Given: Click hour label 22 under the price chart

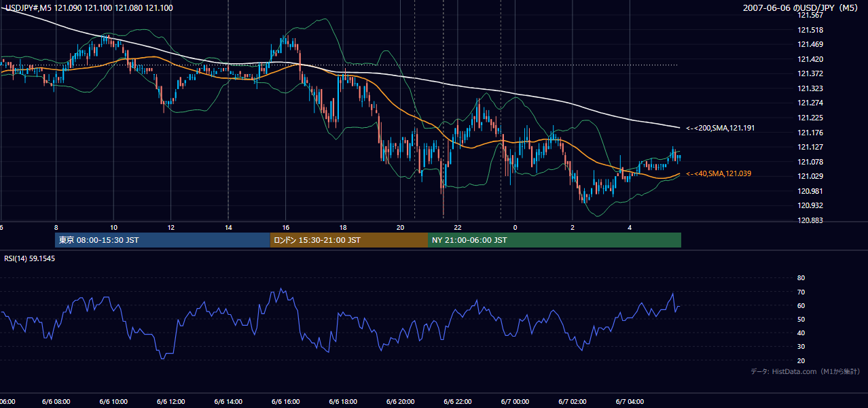Looking at the screenshot, I should (458, 227).
